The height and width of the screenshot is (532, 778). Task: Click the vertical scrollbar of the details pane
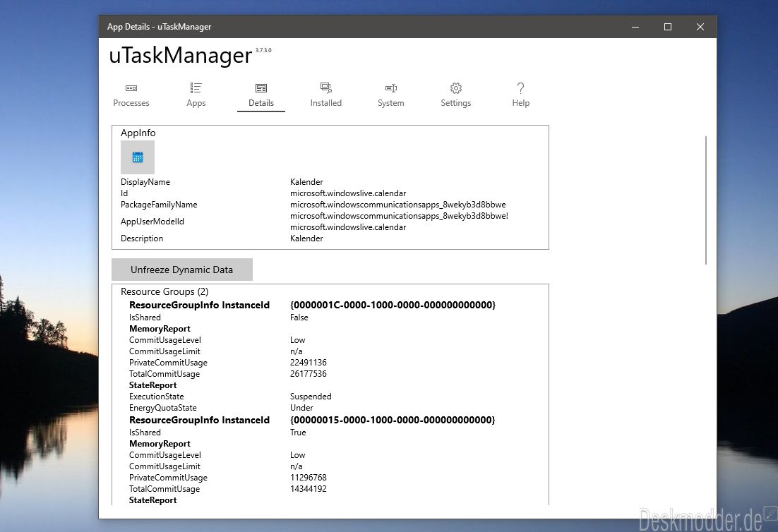click(705, 200)
